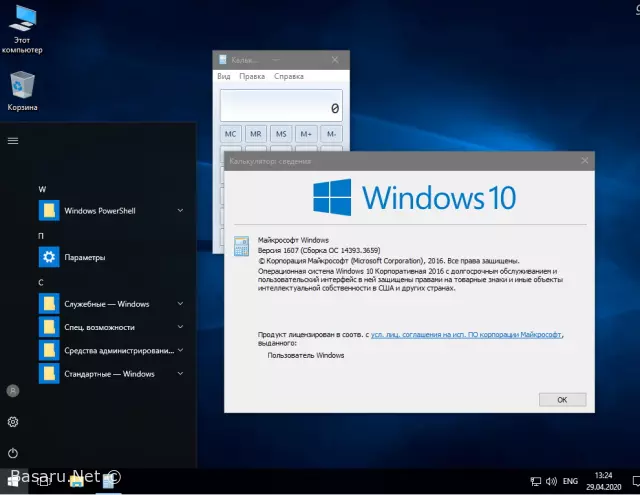Click the "Версия 1607" build line
640x495 pixels.
pyautogui.click(x=319, y=250)
